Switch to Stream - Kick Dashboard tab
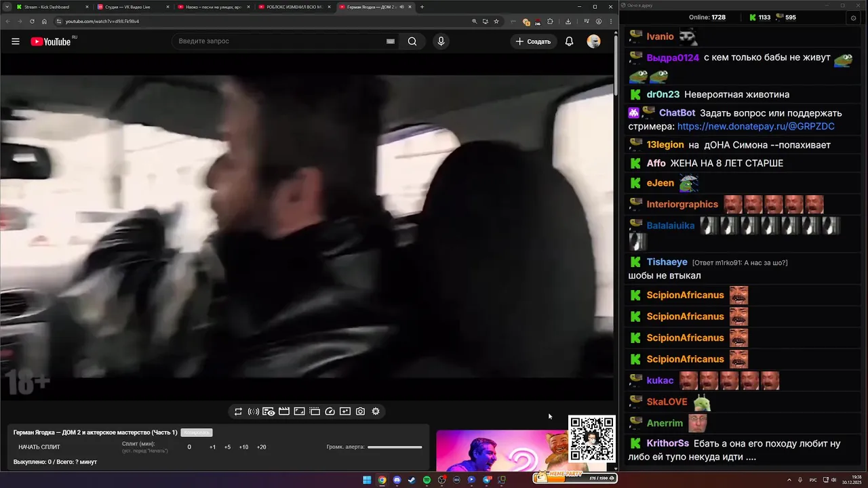 (52, 7)
